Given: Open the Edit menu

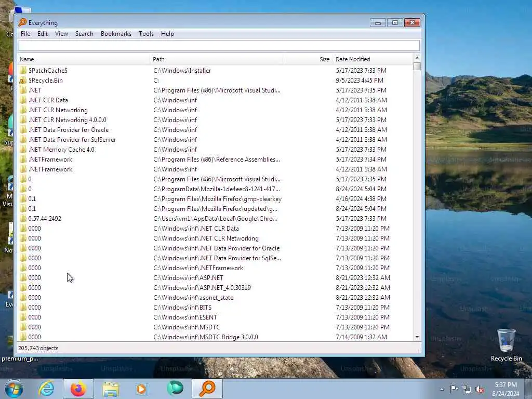Looking at the screenshot, I should pyautogui.click(x=43, y=34).
